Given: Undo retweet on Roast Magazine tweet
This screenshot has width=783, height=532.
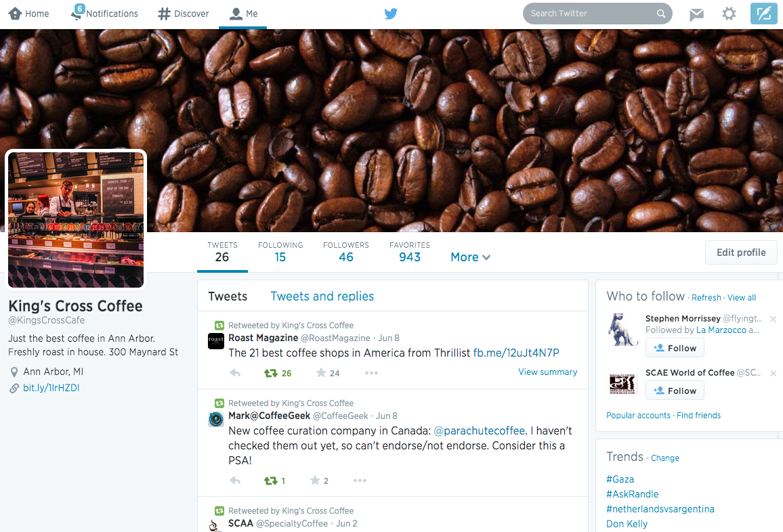Looking at the screenshot, I should pos(271,373).
